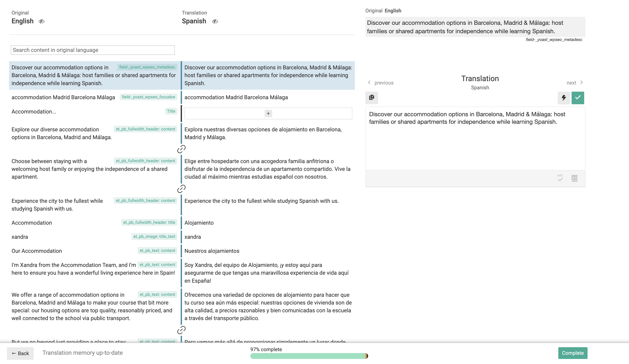The width and height of the screenshot is (629, 364).
Task: Click the previous chevron arrow
Action: 369,83
